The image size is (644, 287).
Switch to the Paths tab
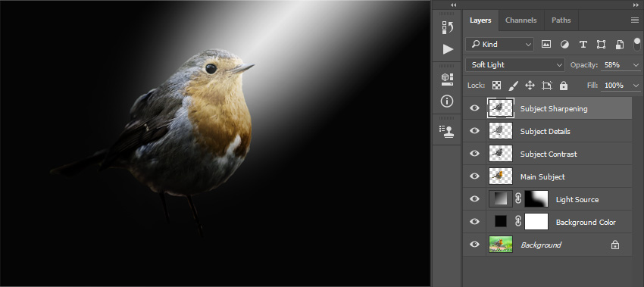[561, 20]
